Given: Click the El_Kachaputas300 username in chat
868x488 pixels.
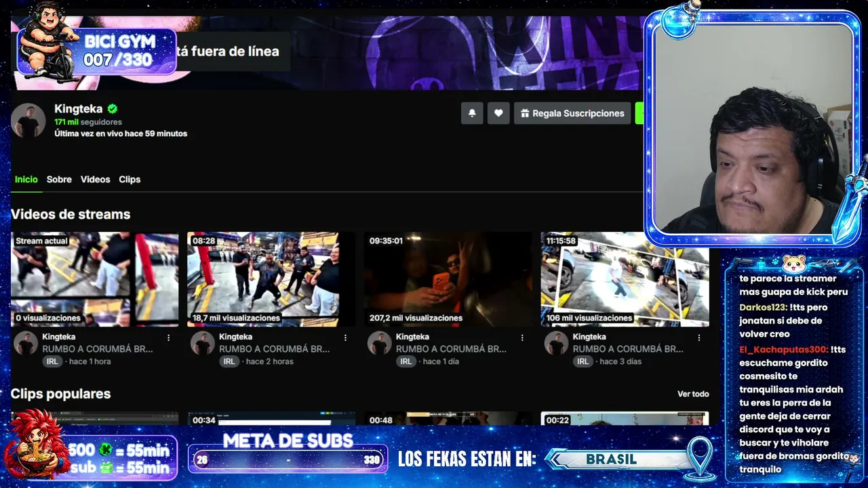Looking at the screenshot, I should (783, 349).
